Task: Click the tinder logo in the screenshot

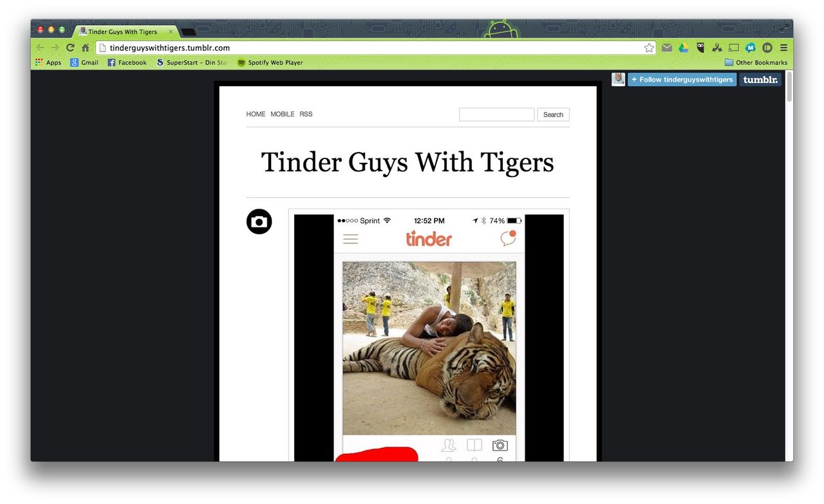Action: pos(429,239)
